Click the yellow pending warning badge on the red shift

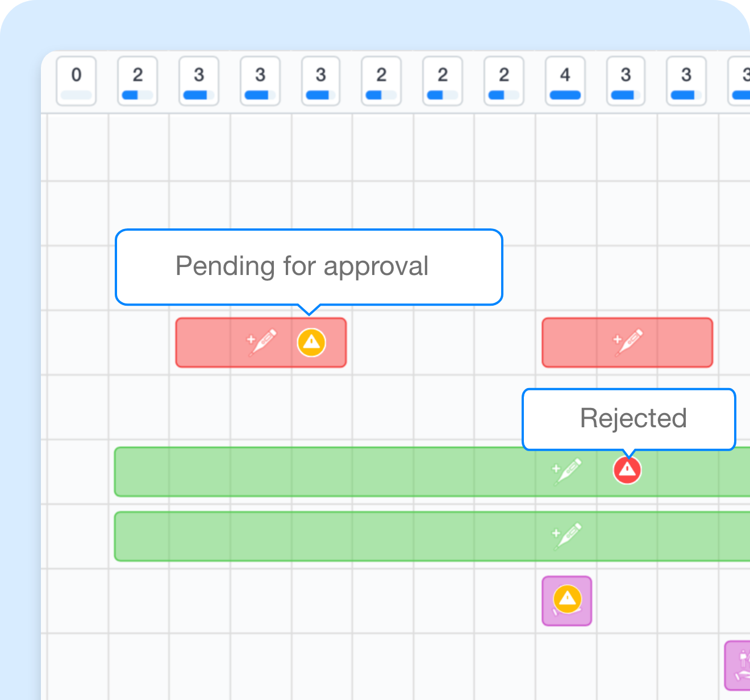coord(310,342)
